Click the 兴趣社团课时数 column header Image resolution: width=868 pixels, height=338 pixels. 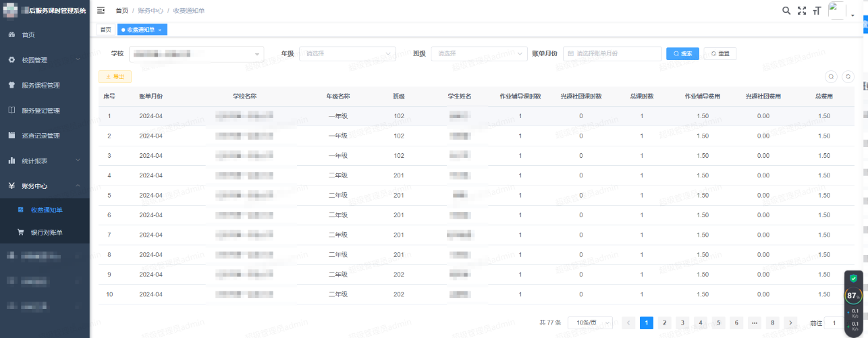coord(580,96)
